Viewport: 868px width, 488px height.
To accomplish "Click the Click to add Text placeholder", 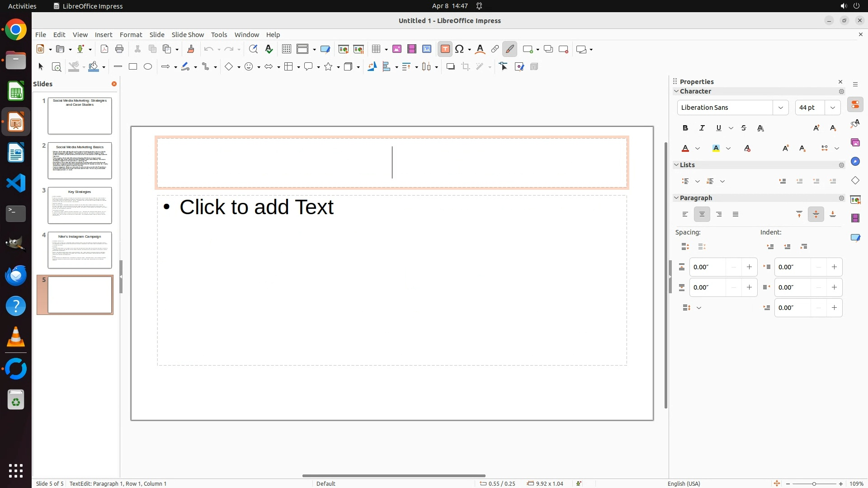I will coord(256,207).
